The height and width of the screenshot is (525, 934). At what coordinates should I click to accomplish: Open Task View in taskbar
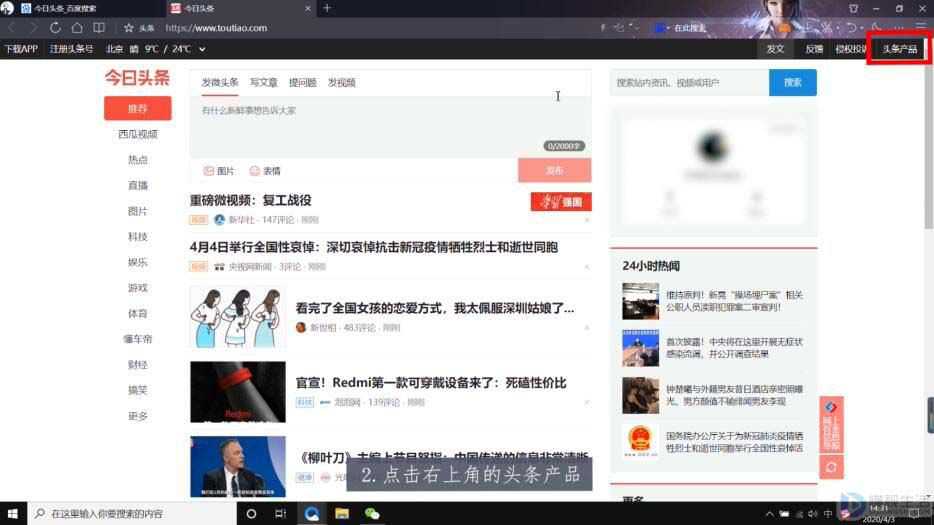pyautogui.click(x=280, y=513)
